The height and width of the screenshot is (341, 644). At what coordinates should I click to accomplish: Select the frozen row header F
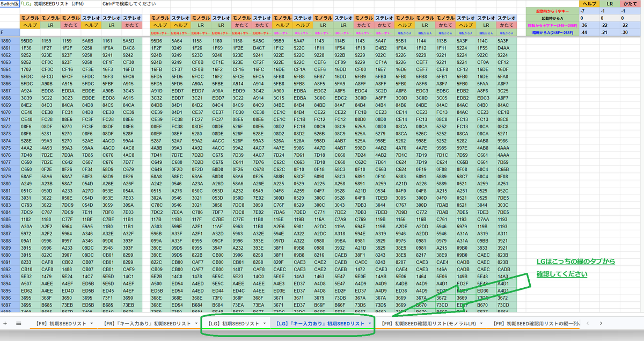10,32
